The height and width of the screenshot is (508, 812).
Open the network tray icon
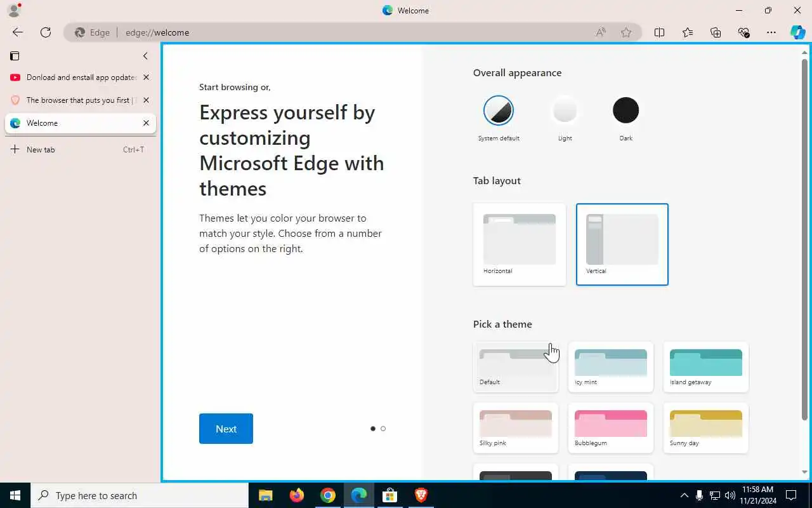pos(714,495)
